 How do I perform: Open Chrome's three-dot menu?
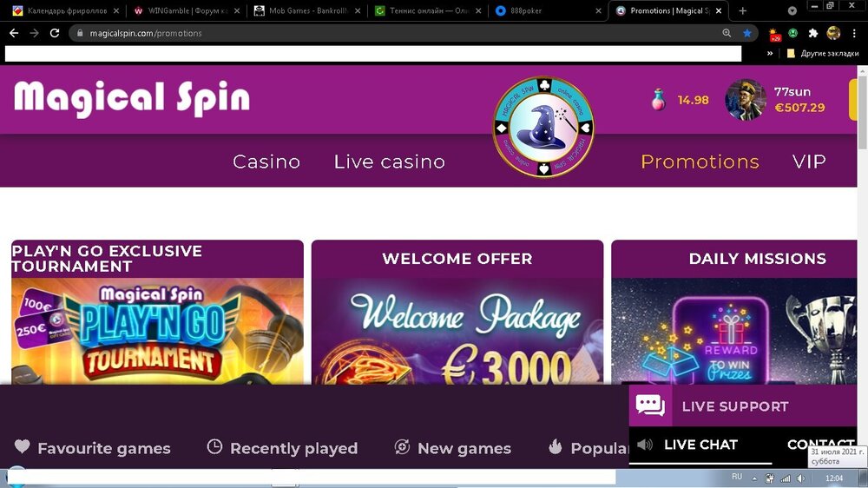click(854, 33)
